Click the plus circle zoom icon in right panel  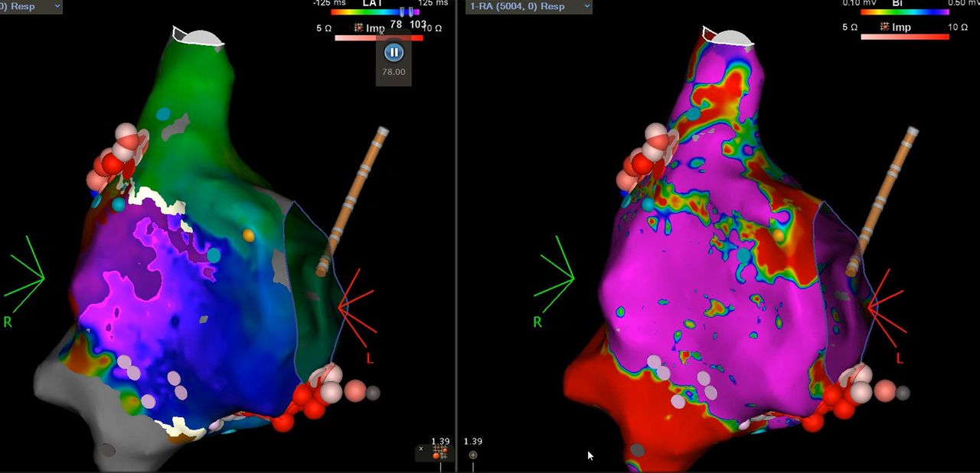coord(473,455)
